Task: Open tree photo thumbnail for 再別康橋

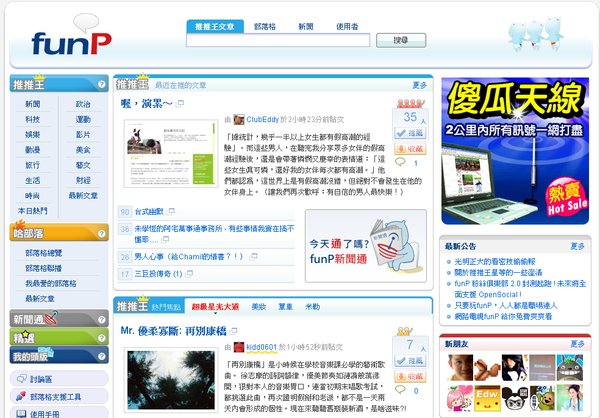Action: pos(171,380)
